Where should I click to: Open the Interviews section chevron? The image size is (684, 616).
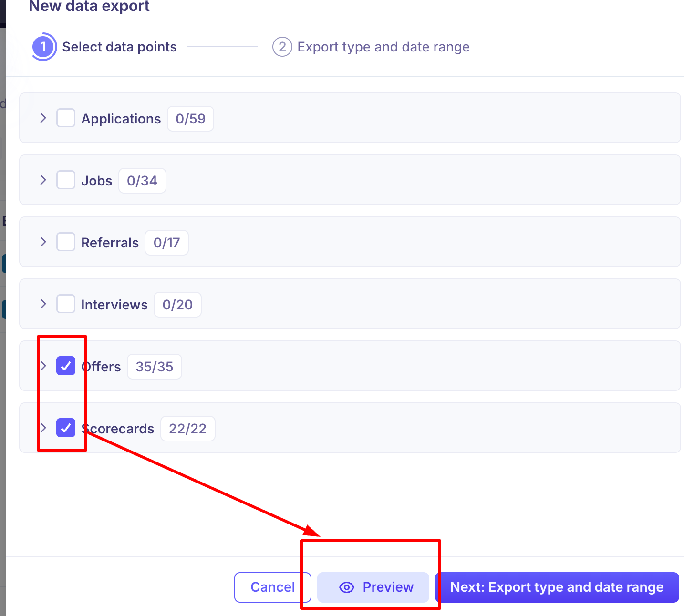coord(43,304)
